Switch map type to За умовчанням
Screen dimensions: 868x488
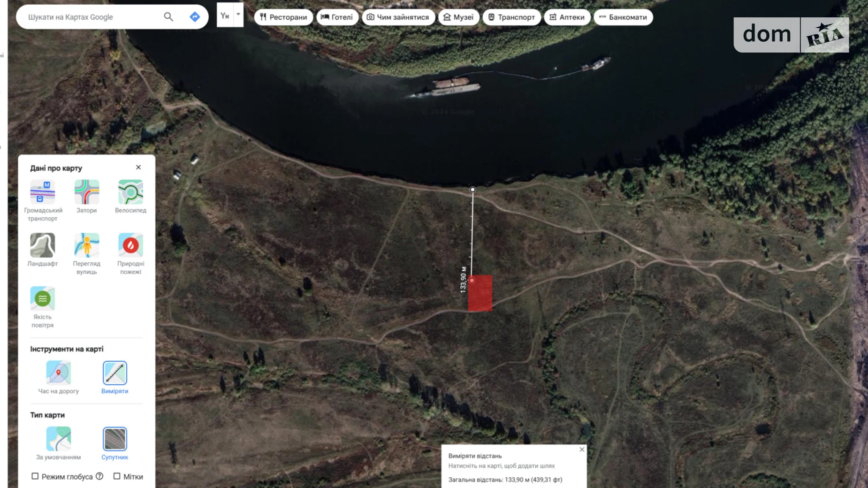[59, 439]
